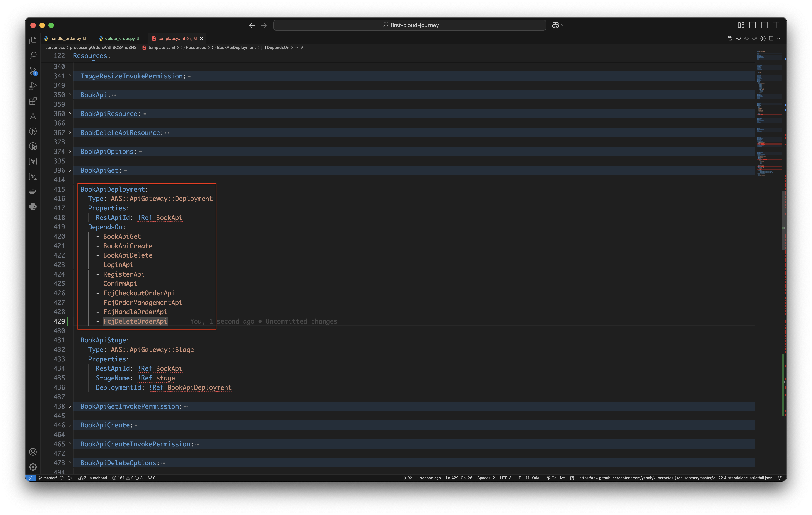812x515 pixels.
Task: Toggle the Secondary Side Bar
Action: (x=776, y=25)
